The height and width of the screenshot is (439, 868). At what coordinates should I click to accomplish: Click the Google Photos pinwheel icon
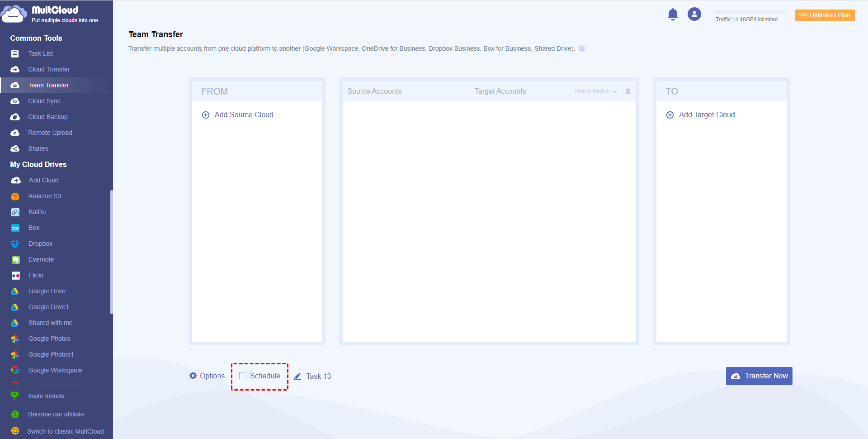[x=15, y=339]
